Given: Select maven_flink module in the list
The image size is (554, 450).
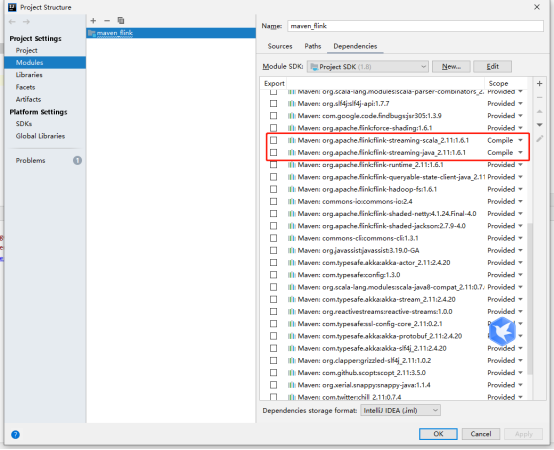Looking at the screenshot, I should click(x=171, y=33).
